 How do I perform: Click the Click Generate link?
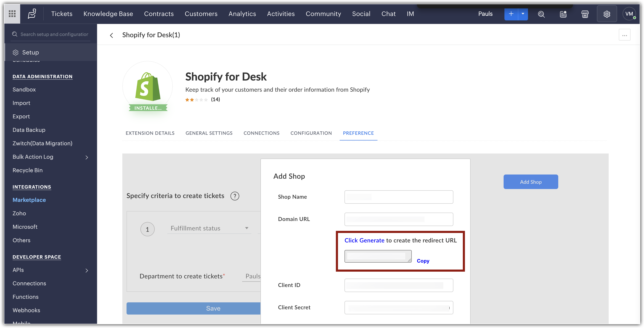click(364, 240)
